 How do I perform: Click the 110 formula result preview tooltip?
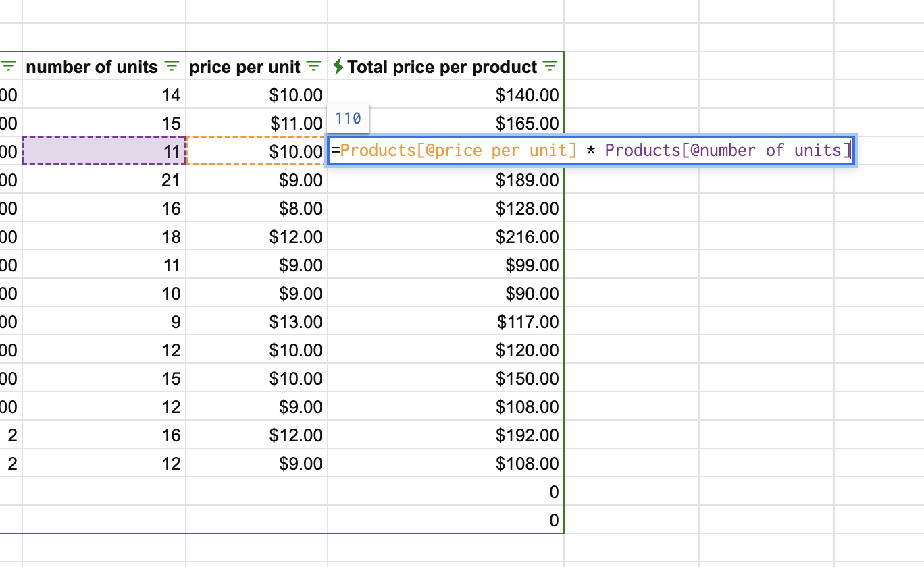pos(348,118)
